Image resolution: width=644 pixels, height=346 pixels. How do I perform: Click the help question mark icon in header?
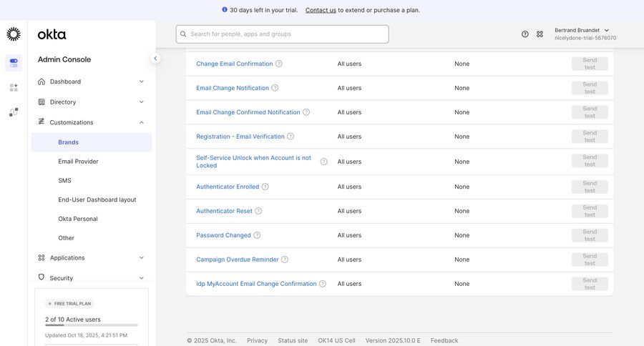pos(525,34)
